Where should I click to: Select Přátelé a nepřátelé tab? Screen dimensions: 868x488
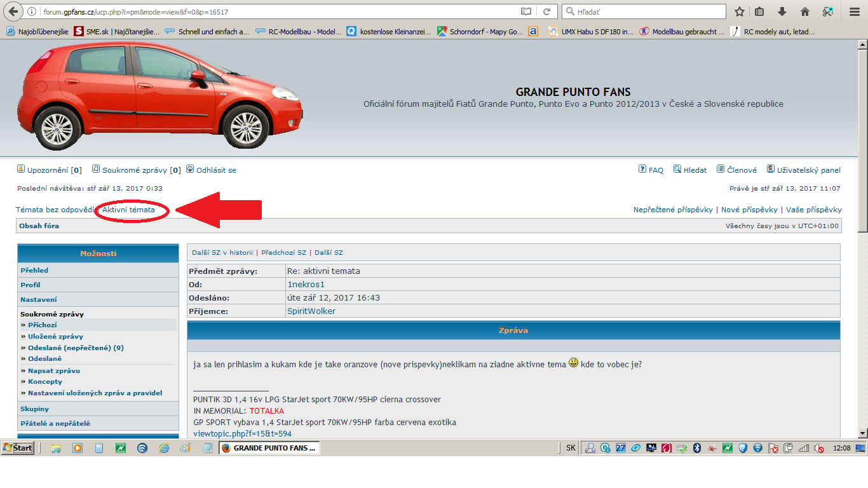click(98, 423)
